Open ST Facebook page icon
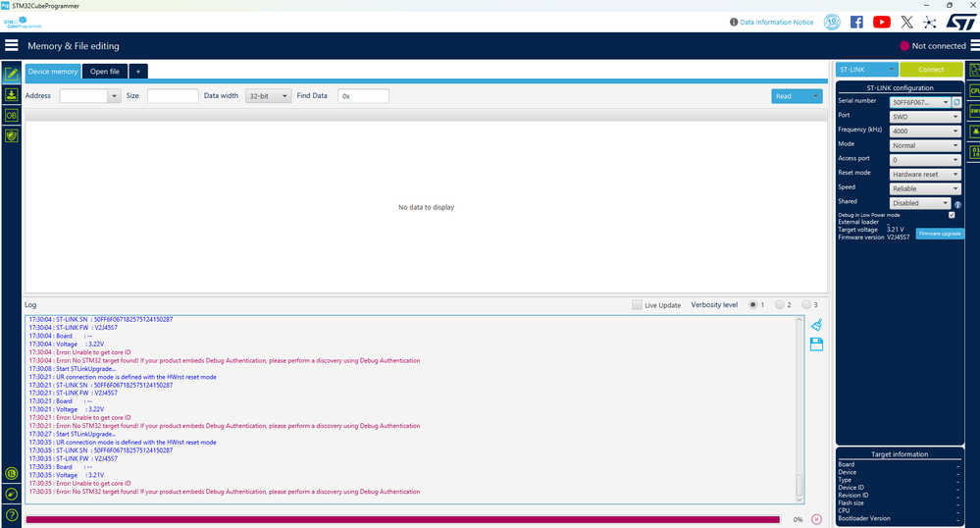The image size is (980, 528). [x=856, y=22]
